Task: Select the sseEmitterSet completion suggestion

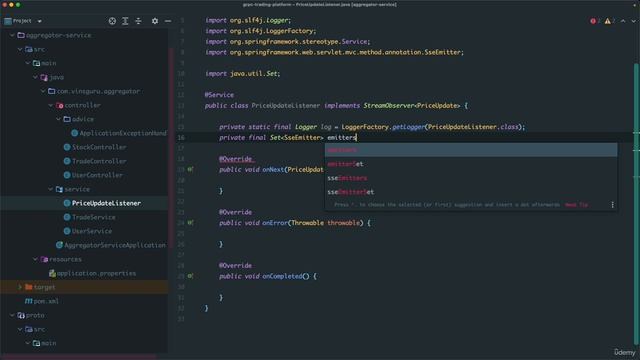Action: [x=471, y=192]
